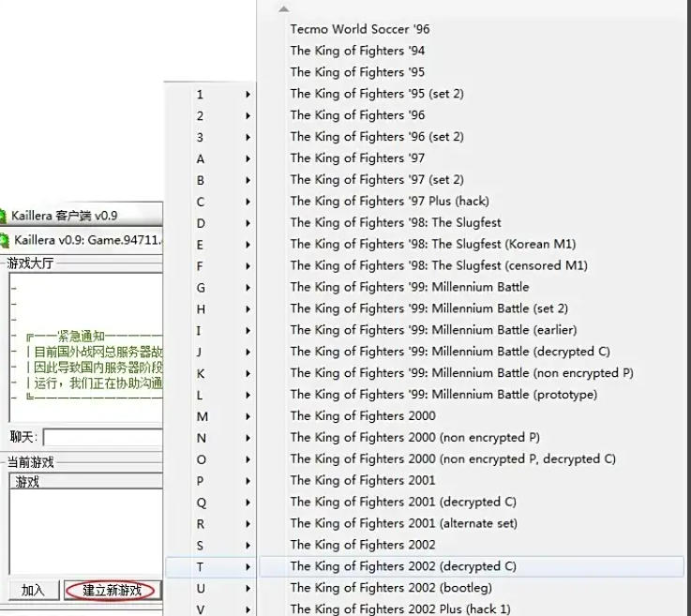Select the highlighted 'T' menu entry
Screen dimensions: 691x616
pyautogui.click(x=211, y=567)
